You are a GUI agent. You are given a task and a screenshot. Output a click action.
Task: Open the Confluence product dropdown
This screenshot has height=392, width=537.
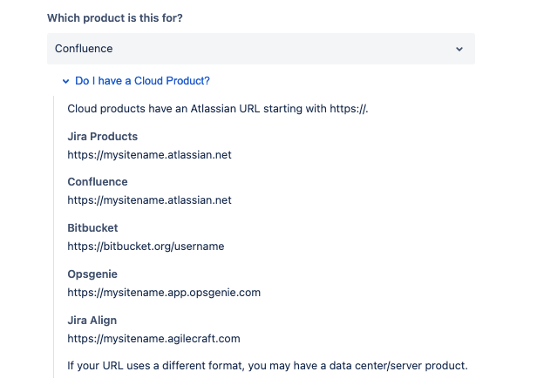pyautogui.click(x=261, y=49)
